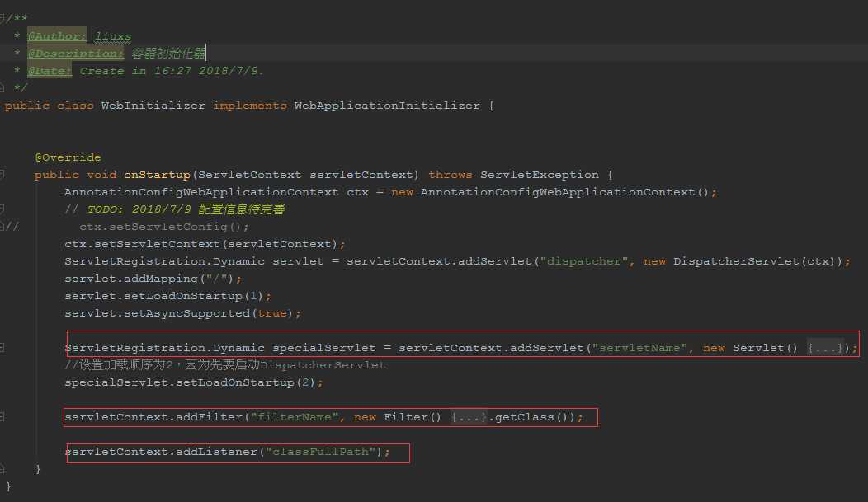Click the @Override annotation
The image size is (868, 502).
68,157
